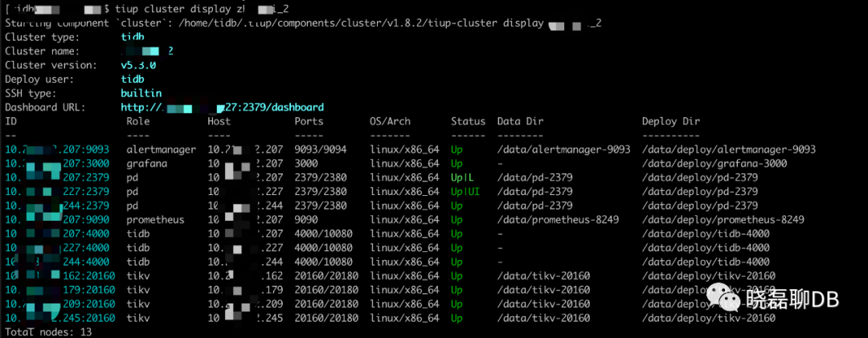Click the ID ending in 179:20160

coord(59,290)
